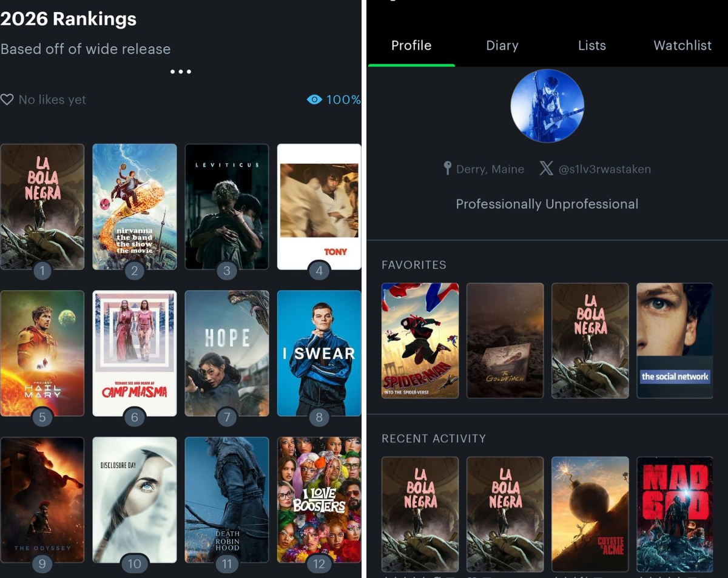The width and height of the screenshot is (728, 578).
Task: Open the Project Hail Mary poster
Action: pyautogui.click(x=42, y=354)
